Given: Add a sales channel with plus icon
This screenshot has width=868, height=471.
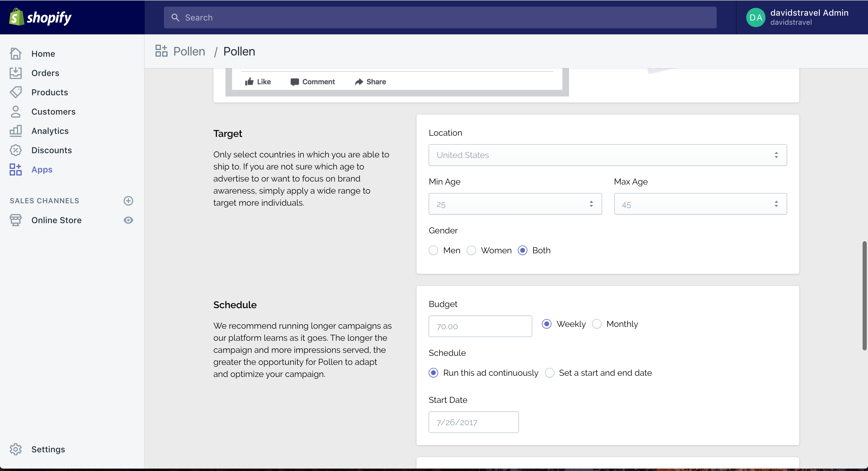Looking at the screenshot, I should (128, 201).
